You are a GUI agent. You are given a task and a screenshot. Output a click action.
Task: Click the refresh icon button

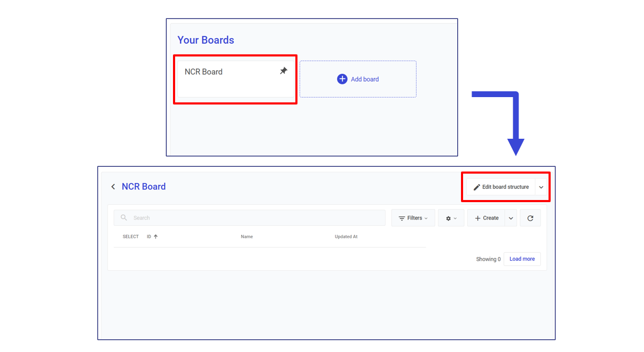[530, 218]
